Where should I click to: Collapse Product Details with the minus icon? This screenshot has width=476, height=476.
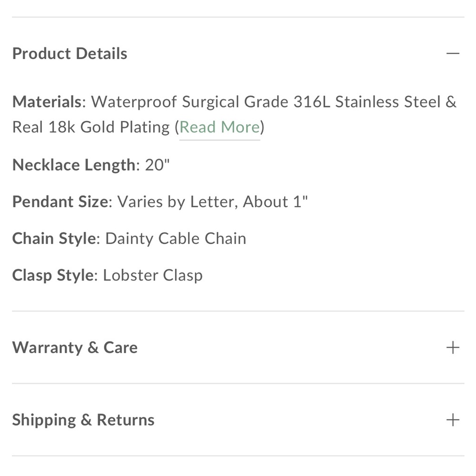453,53
